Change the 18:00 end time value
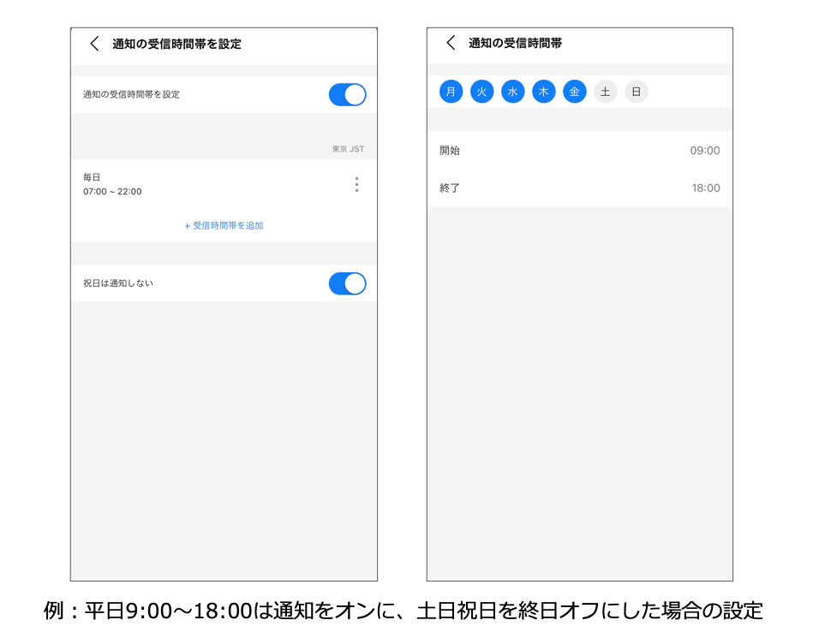The image size is (819, 644). coord(705,188)
